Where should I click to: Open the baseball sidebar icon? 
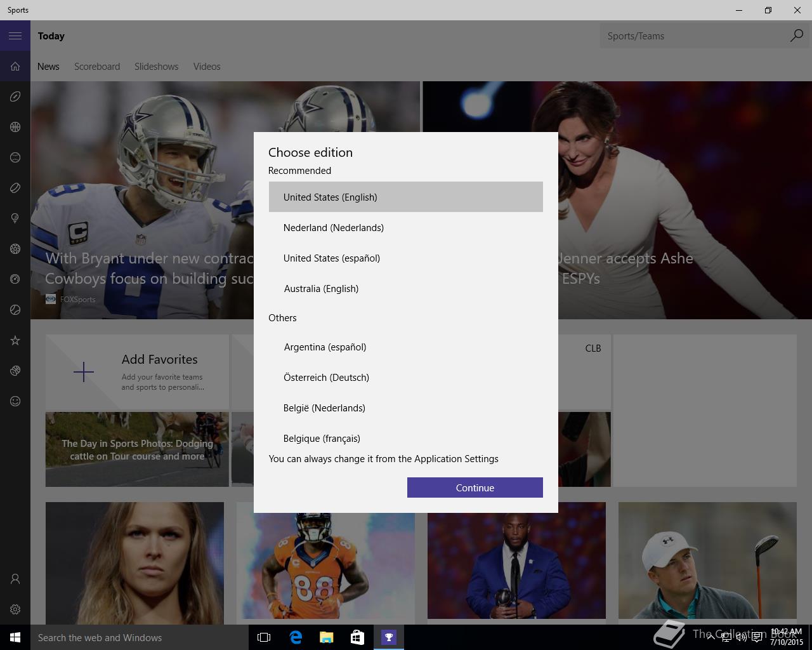tap(15, 157)
